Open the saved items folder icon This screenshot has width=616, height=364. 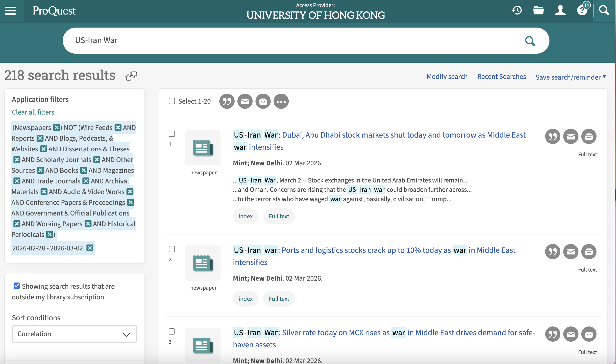click(538, 10)
